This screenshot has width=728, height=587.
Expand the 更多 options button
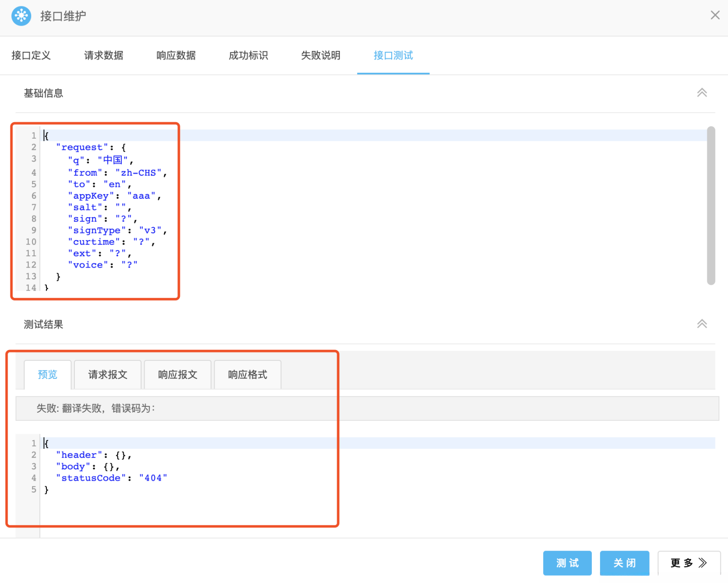[689, 563]
